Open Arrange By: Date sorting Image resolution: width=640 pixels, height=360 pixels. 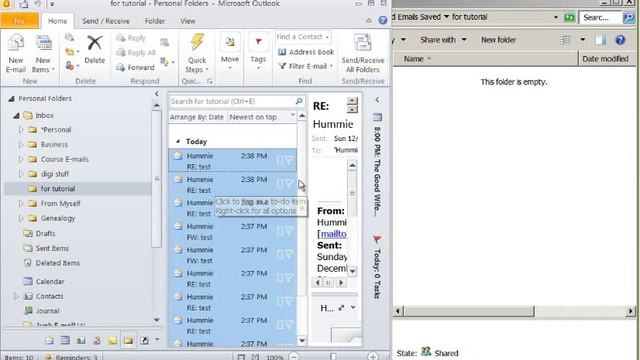[197, 117]
